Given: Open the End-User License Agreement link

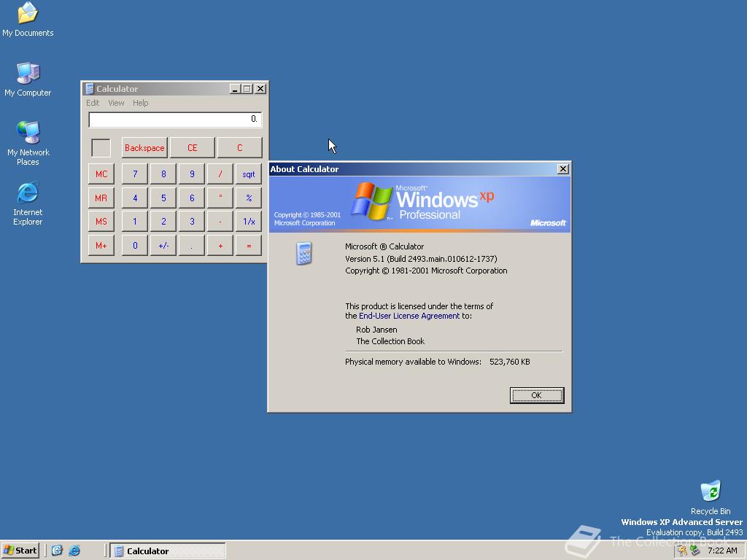Looking at the screenshot, I should pyautogui.click(x=409, y=316).
